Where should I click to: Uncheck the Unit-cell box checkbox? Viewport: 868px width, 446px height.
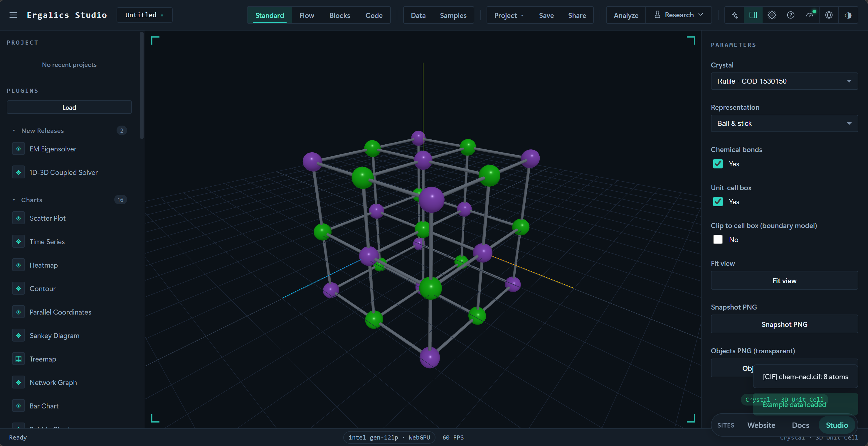point(718,202)
